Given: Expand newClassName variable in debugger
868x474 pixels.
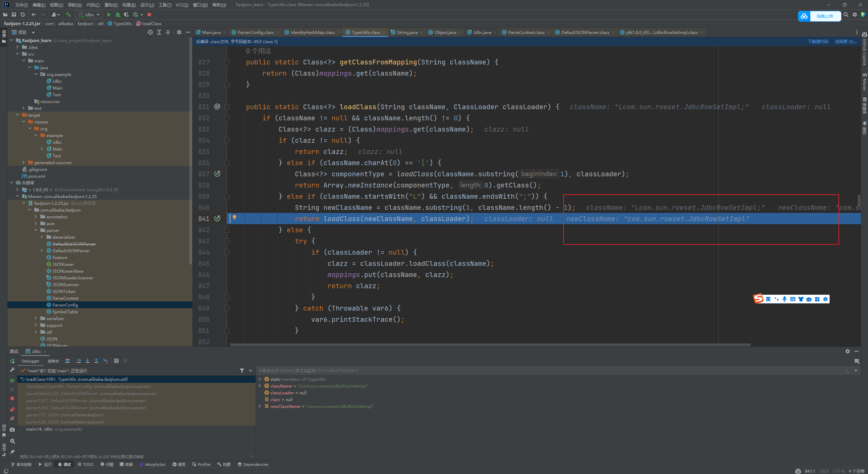Looking at the screenshot, I should point(260,406).
